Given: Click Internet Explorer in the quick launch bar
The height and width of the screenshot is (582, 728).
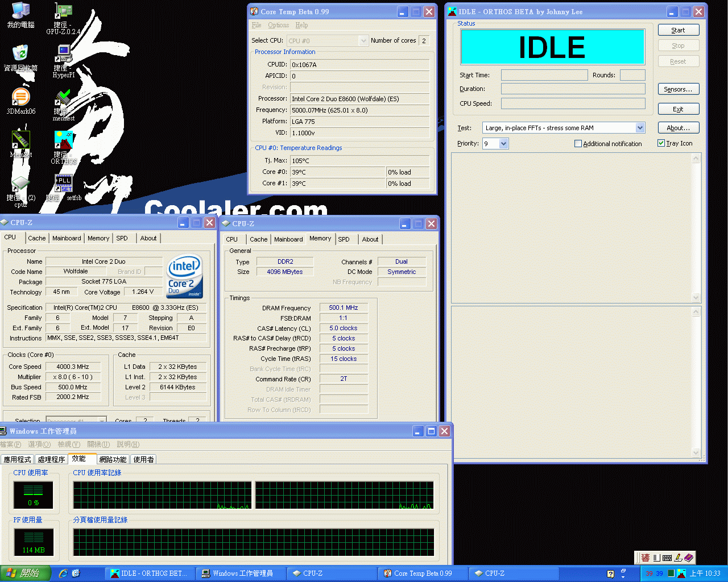Looking at the screenshot, I should click(63, 573).
